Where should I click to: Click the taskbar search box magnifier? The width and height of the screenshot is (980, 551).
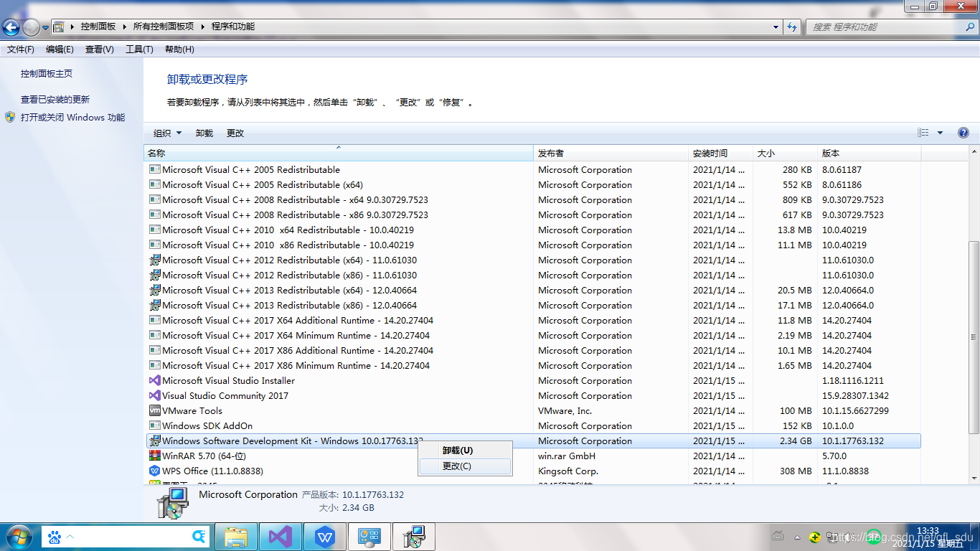(199, 536)
